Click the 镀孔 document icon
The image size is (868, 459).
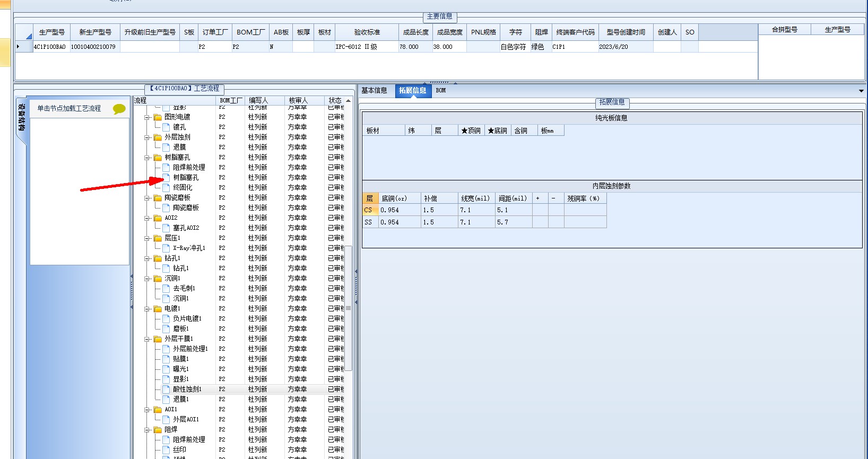(166, 127)
